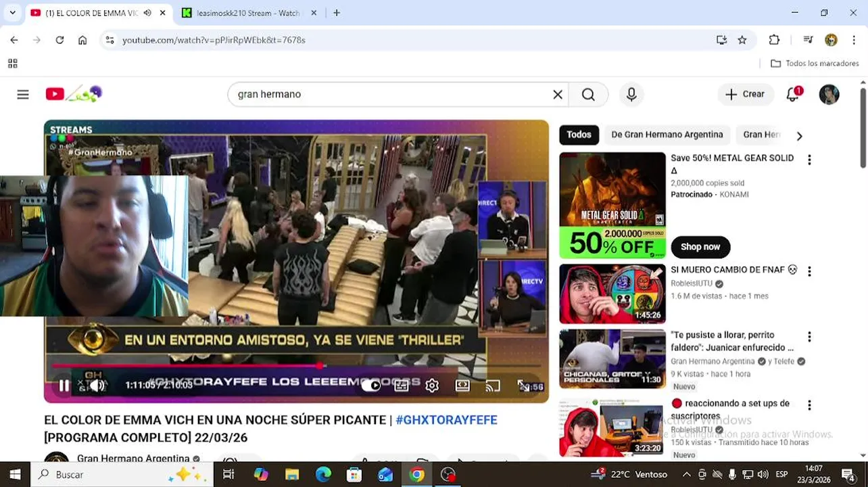Viewport: 868px width, 487px height.
Task: Open the YouTube account avatar menu
Action: (829, 95)
